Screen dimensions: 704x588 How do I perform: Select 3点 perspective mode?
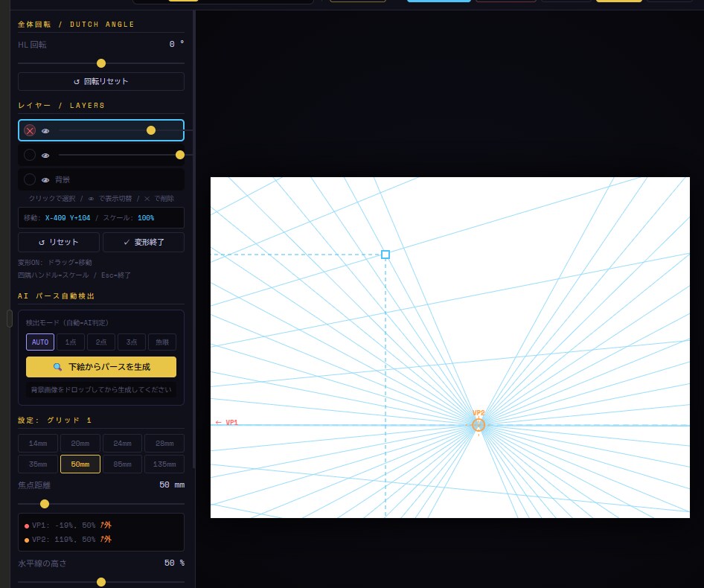click(x=132, y=342)
